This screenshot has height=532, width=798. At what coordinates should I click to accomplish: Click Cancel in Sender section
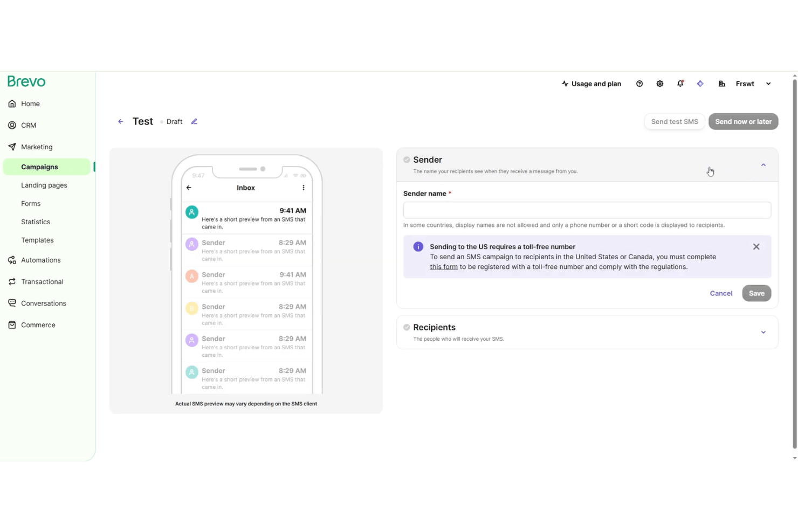[721, 293]
